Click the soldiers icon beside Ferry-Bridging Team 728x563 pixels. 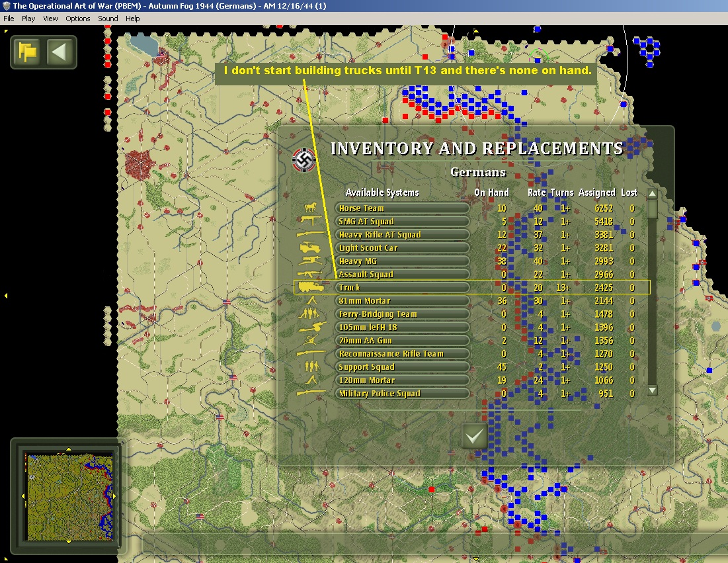309,314
